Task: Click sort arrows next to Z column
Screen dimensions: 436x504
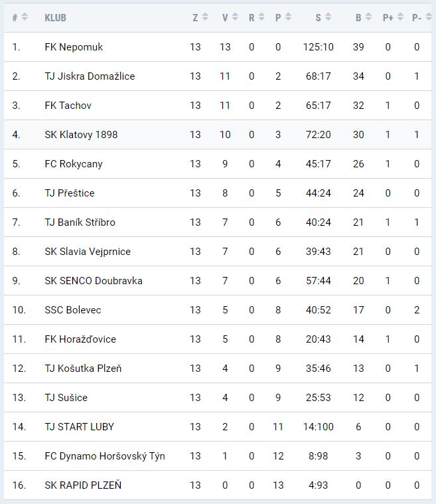Action: [x=205, y=18]
